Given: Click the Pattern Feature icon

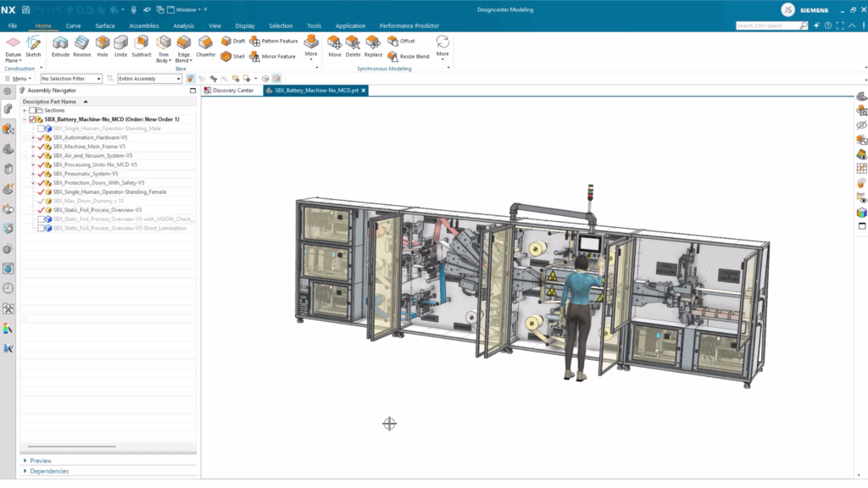Looking at the screenshot, I should pyautogui.click(x=254, y=41).
